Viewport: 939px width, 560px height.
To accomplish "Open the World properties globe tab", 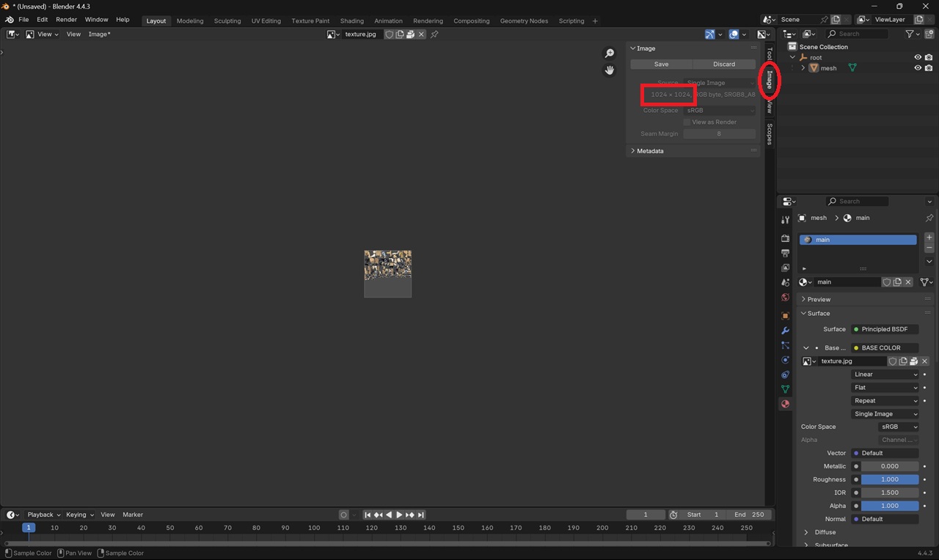I will (x=785, y=298).
